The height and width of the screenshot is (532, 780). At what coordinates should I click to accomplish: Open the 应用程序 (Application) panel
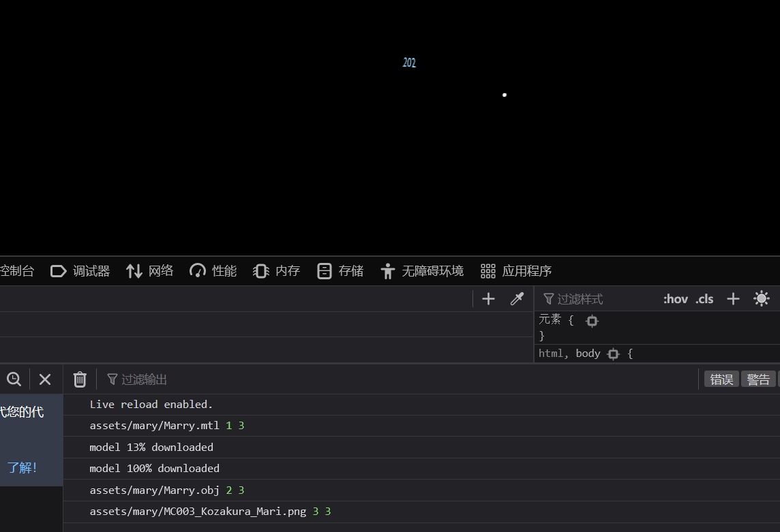[516, 271]
